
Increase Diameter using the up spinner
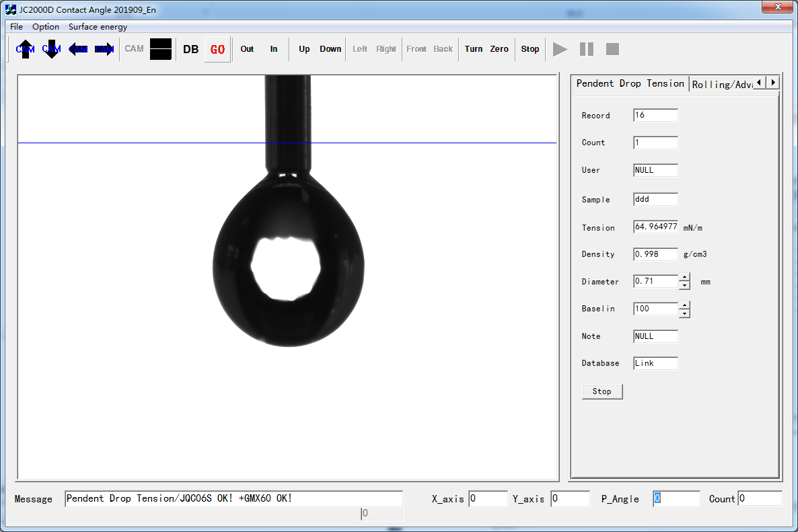pos(684,277)
